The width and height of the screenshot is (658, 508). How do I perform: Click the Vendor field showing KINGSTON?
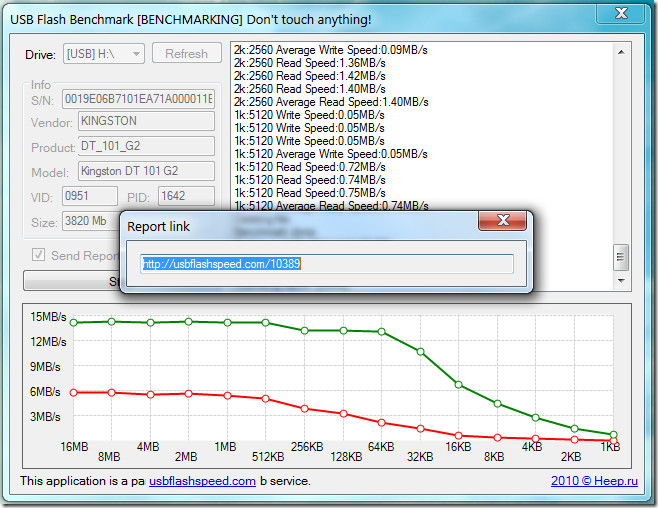(146, 121)
